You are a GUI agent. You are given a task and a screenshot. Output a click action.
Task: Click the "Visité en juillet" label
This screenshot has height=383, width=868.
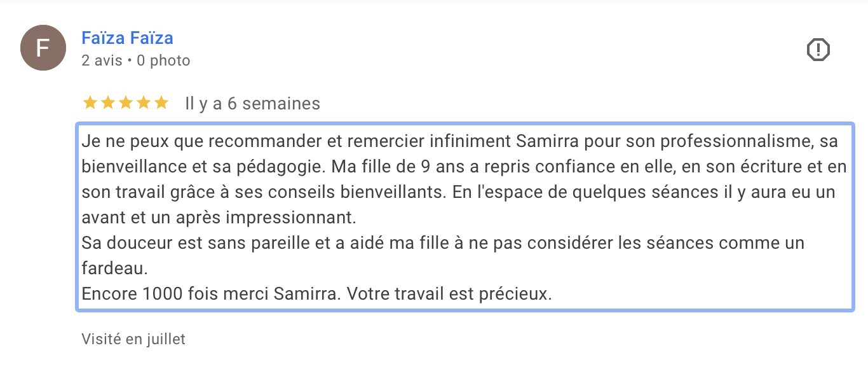pyautogui.click(x=133, y=339)
